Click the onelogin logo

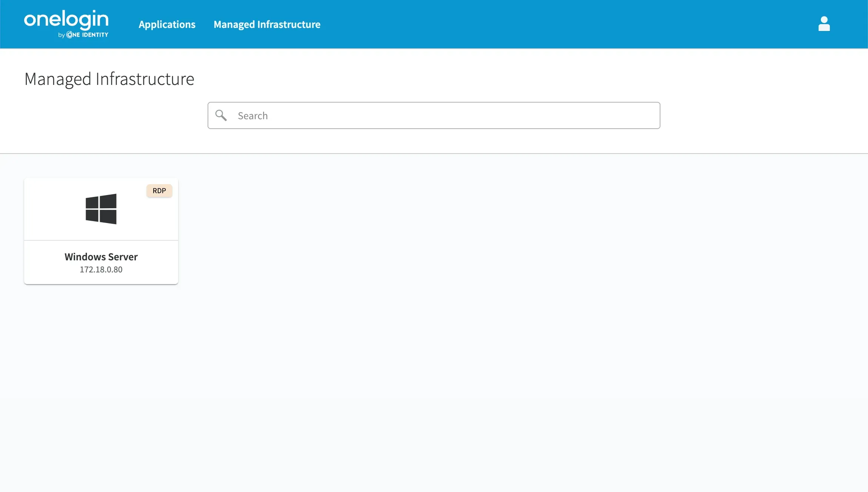point(66,20)
